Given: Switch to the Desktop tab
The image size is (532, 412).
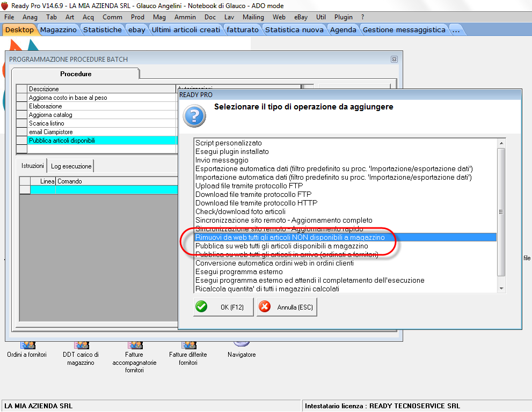Looking at the screenshot, I should 19,30.
